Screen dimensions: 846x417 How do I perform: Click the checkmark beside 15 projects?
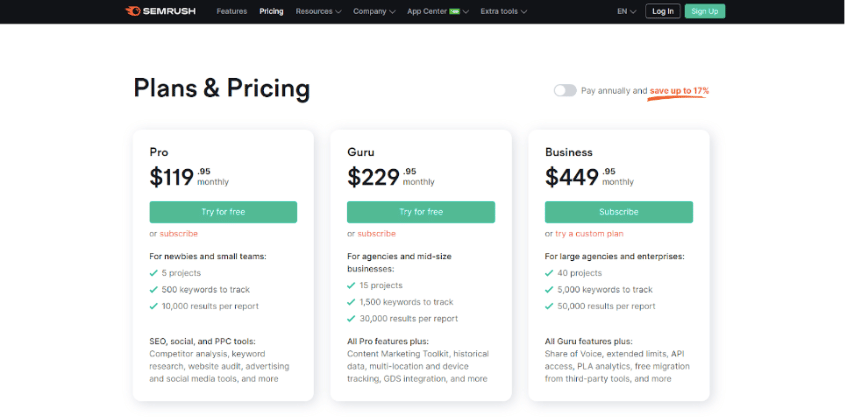tap(351, 285)
